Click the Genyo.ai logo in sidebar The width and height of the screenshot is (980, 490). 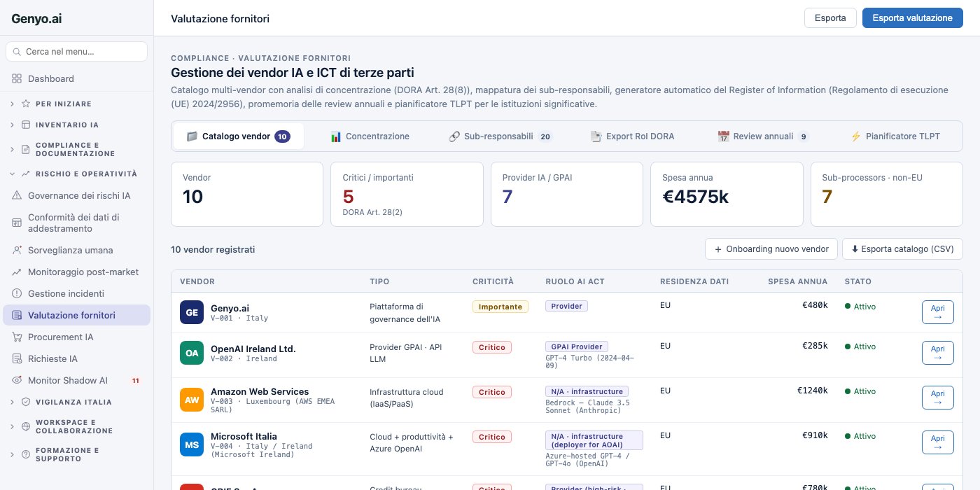coord(36,19)
